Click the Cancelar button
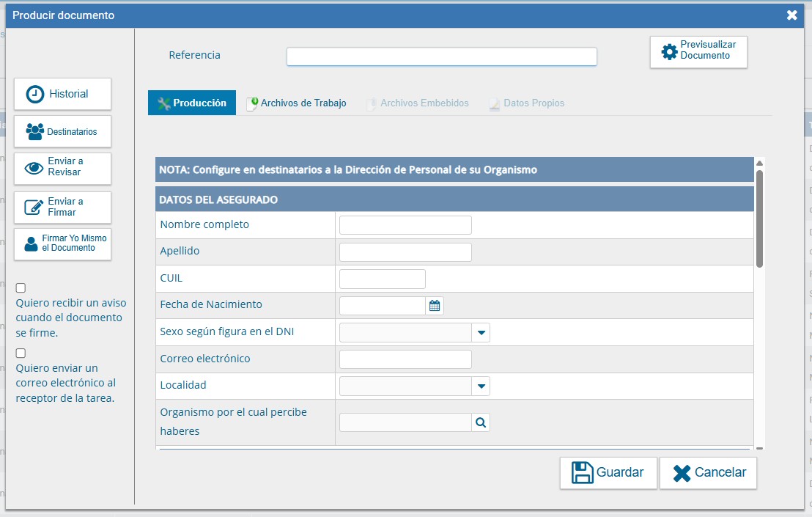The image size is (812, 517). [x=708, y=473]
